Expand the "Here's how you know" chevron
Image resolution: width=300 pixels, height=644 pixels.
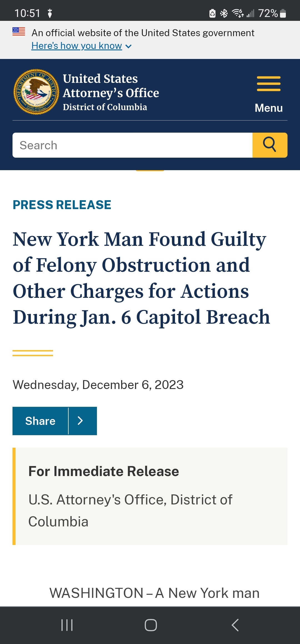128,46
